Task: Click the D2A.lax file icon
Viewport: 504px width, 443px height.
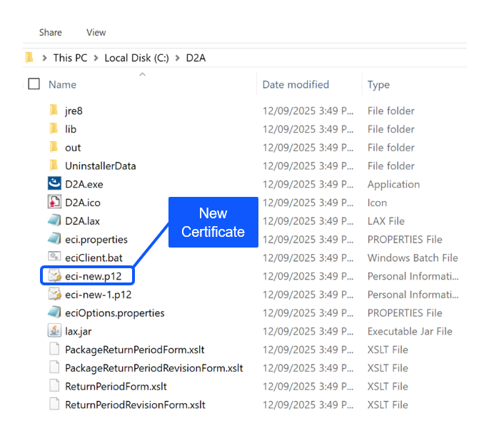Action: click(54, 221)
